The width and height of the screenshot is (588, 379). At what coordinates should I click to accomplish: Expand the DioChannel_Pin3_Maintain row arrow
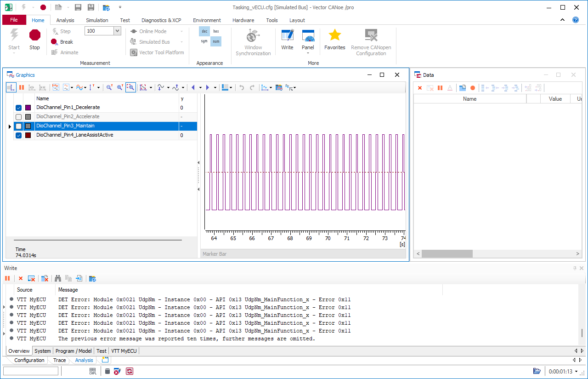[10, 126]
